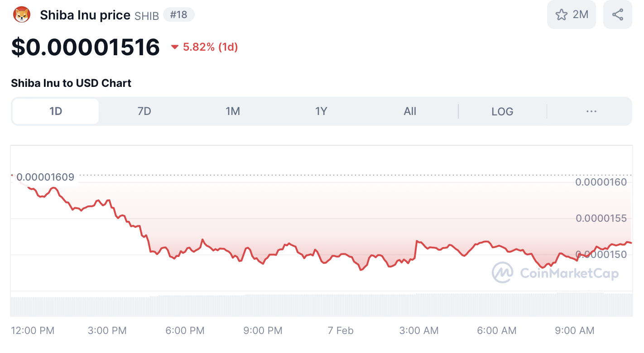Click the red down-triangle price change indicator
This screenshot has height=353, width=644.
(x=175, y=47)
